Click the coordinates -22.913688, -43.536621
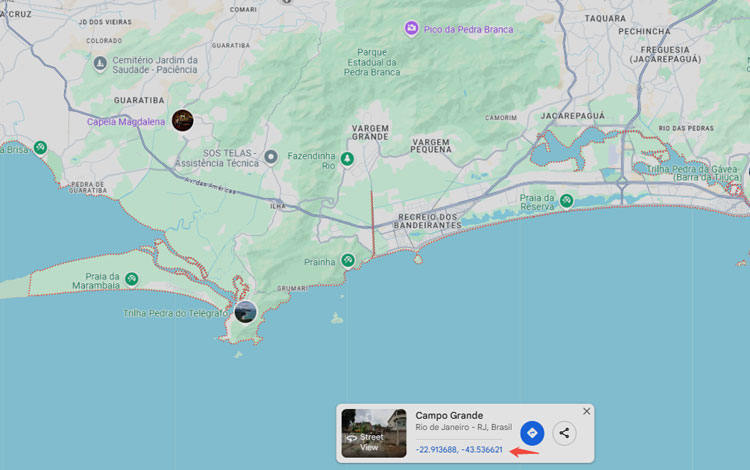The height and width of the screenshot is (470, 750). (x=459, y=450)
